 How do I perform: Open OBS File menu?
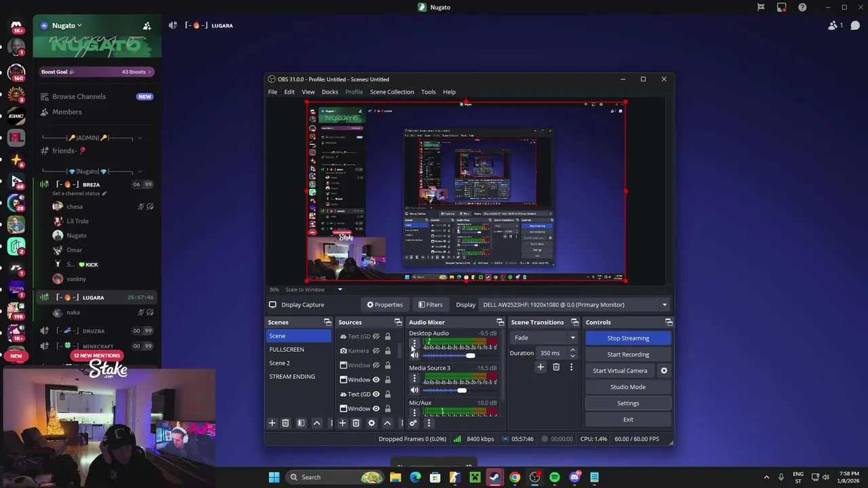272,92
